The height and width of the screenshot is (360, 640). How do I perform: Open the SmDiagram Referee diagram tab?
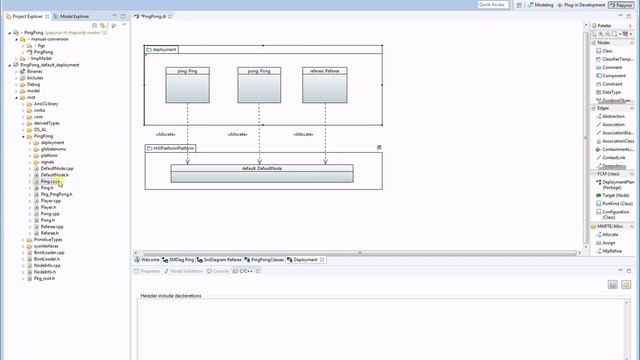[219, 260]
